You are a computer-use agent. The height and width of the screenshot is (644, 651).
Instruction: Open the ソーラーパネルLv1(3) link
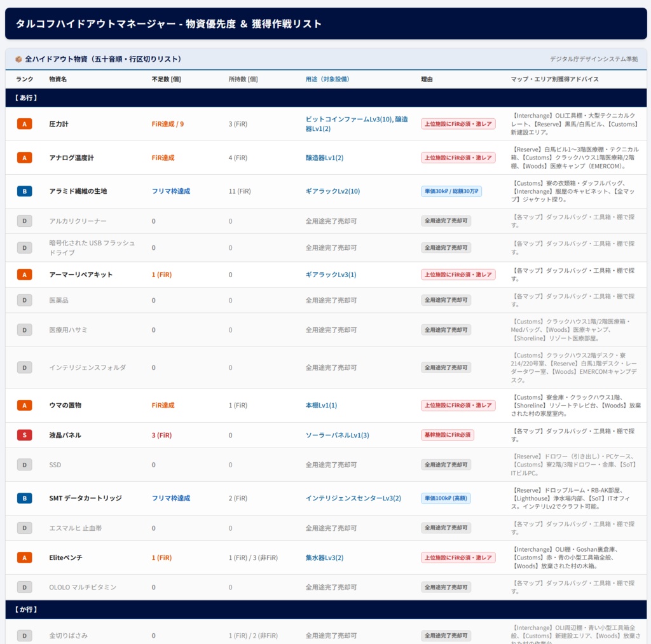(337, 435)
